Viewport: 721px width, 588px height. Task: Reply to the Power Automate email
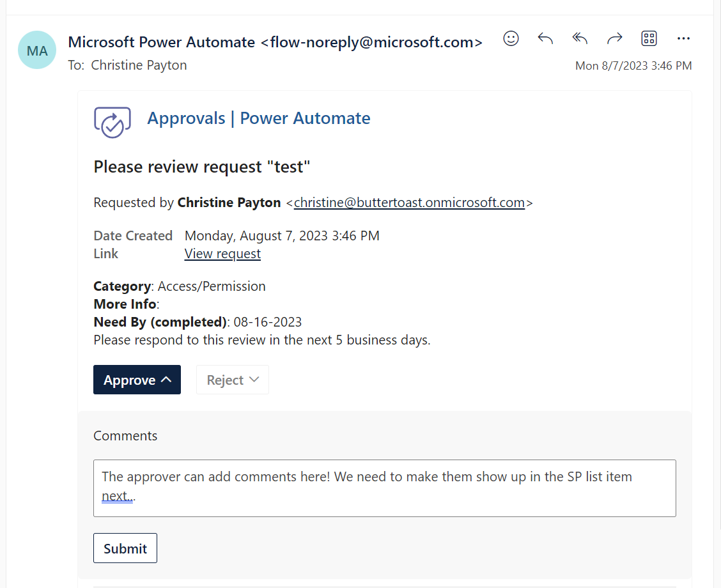(545, 38)
